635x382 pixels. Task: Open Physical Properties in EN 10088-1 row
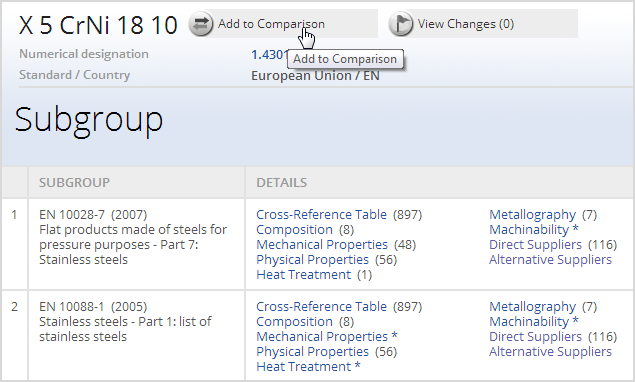(313, 351)
